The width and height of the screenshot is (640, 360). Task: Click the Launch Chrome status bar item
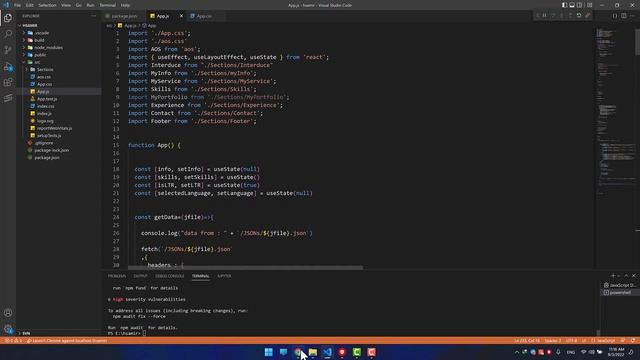point(67,340)
